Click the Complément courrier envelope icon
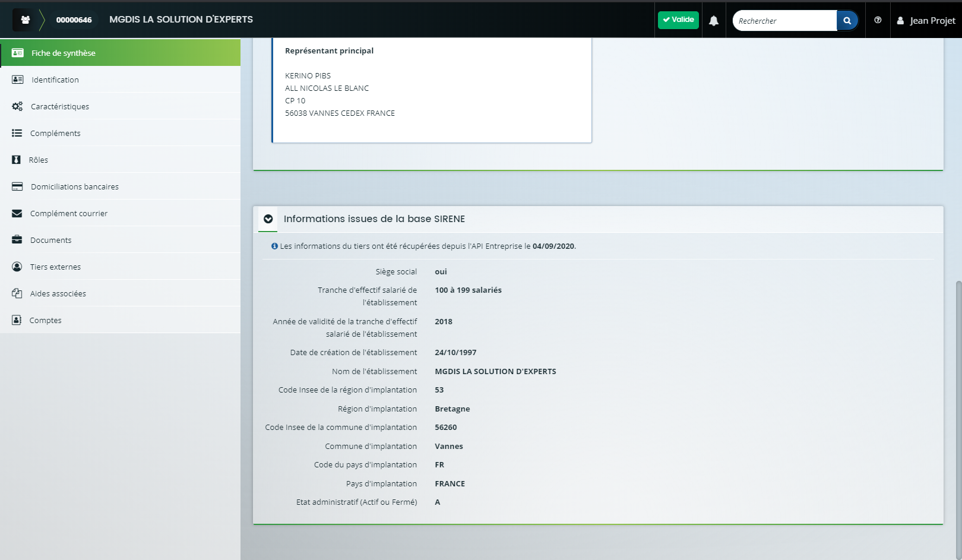 tap(17, 213)
